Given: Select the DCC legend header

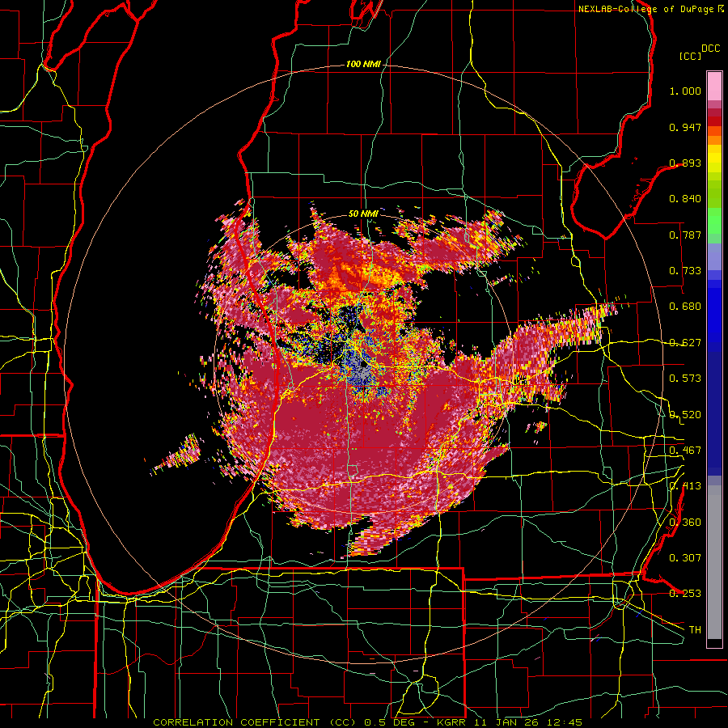Looking at the screenshot, I should click(710, 49).
